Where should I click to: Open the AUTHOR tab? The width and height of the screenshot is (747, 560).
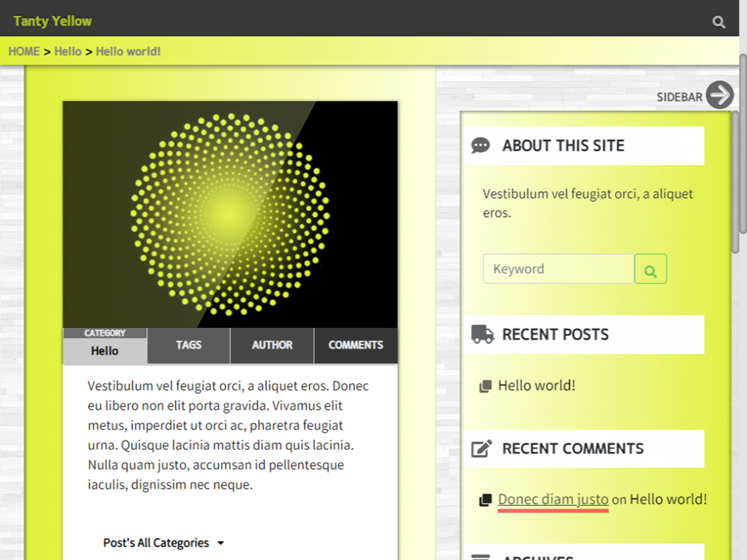tap(272, 345)
